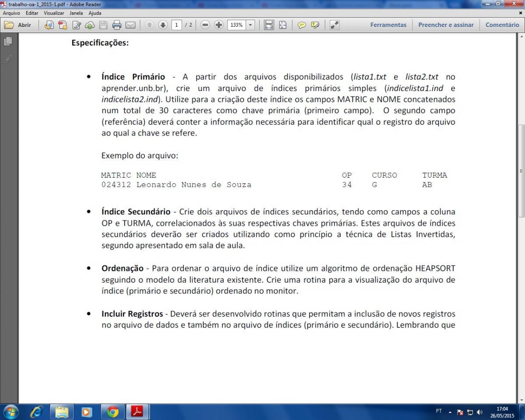Screen dimensions: 525x420
Task: Click the 'TURMA' column header text
Action: [x=435, y=175]
